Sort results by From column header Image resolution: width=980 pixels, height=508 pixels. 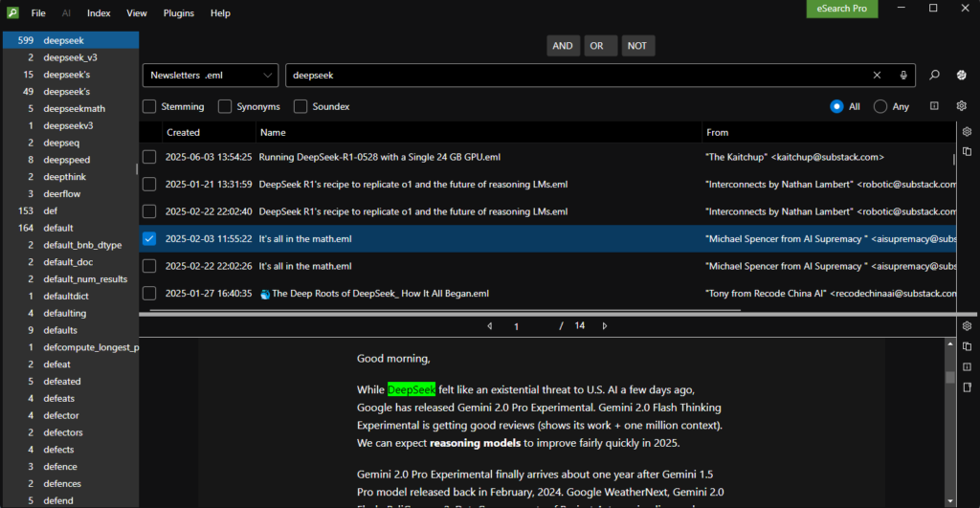point(829,132)
